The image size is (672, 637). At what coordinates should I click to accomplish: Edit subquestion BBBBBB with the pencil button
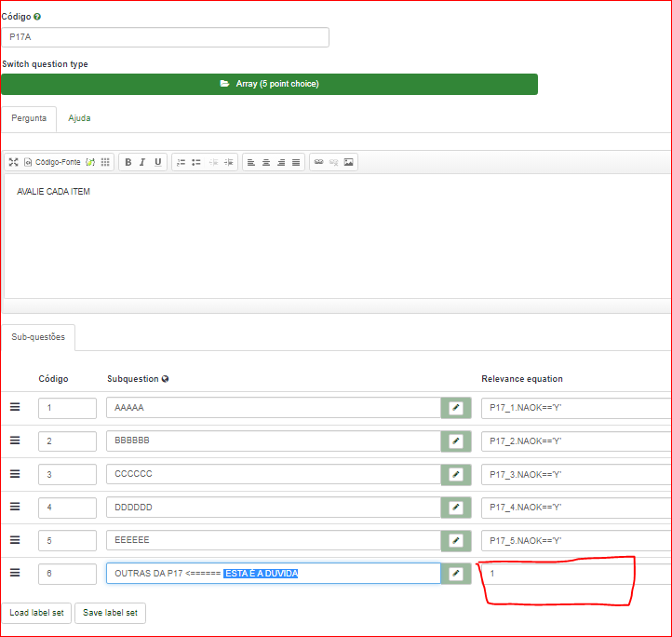click(456, 441)
